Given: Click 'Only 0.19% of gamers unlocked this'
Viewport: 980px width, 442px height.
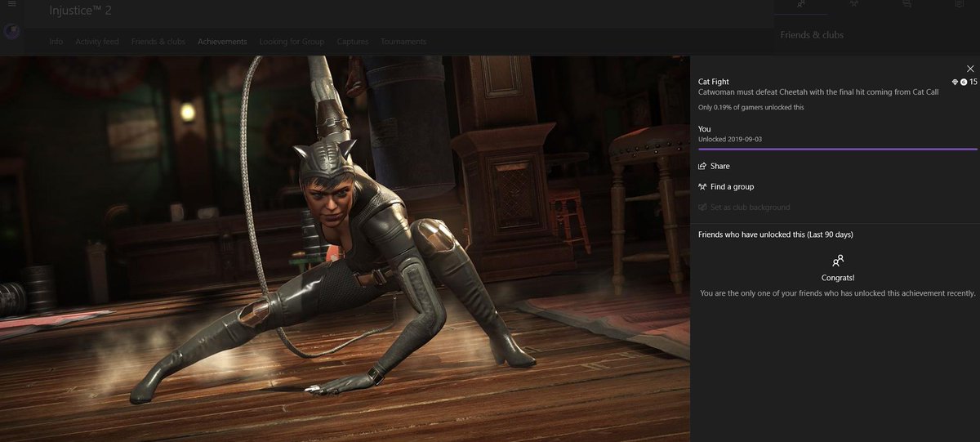Looking at the screenshot, I should click(x=751, y=108).
